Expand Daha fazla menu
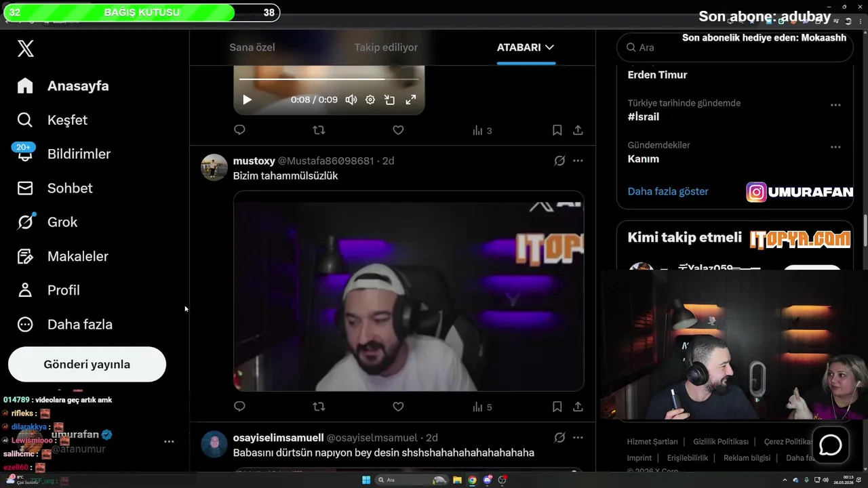Screen dimensions: 868x488 [65, 324]
